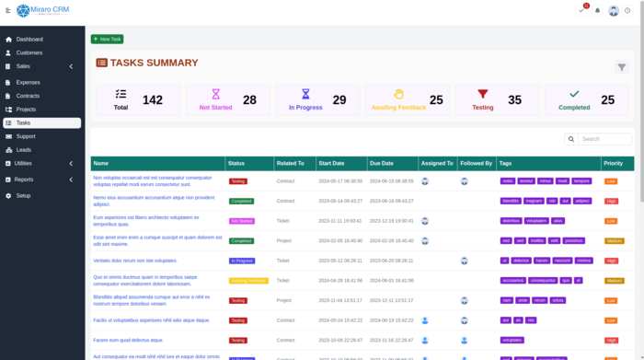This screenshot has height=360, width=644.
Task: Open the user profile avatar
Action: [x=614, y=11]
